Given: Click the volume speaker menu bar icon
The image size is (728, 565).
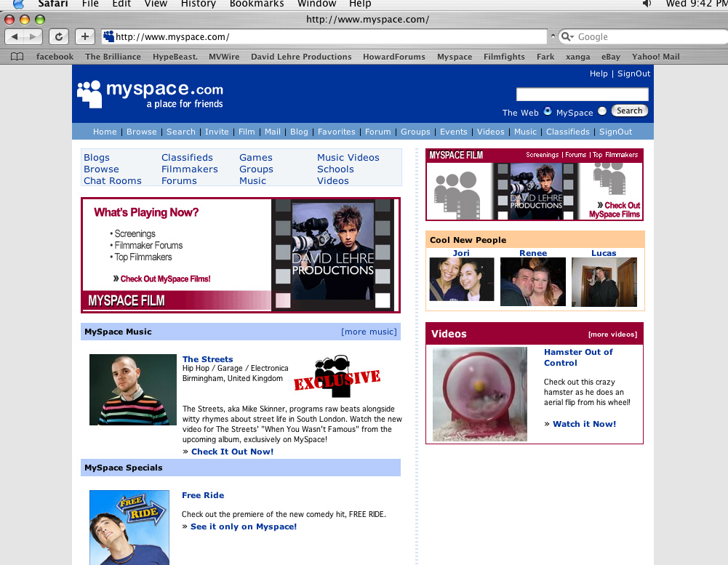Looking at the screenshot, I should pyautogui.click(x=647, y=4).
